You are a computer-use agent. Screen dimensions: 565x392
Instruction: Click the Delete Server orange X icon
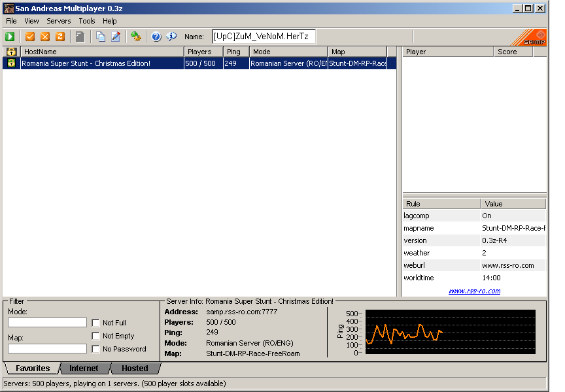pyautogui.click(x=45, y=37)
